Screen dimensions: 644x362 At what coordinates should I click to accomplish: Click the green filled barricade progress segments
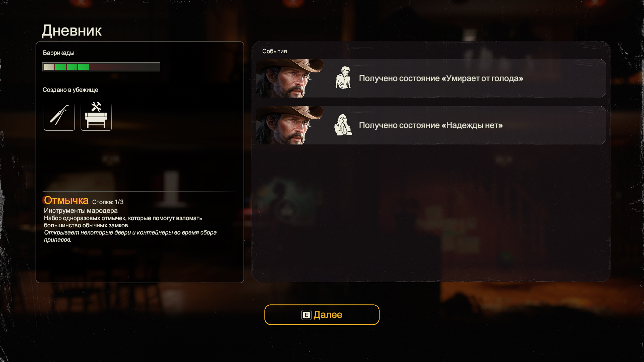tap(72, 67)
